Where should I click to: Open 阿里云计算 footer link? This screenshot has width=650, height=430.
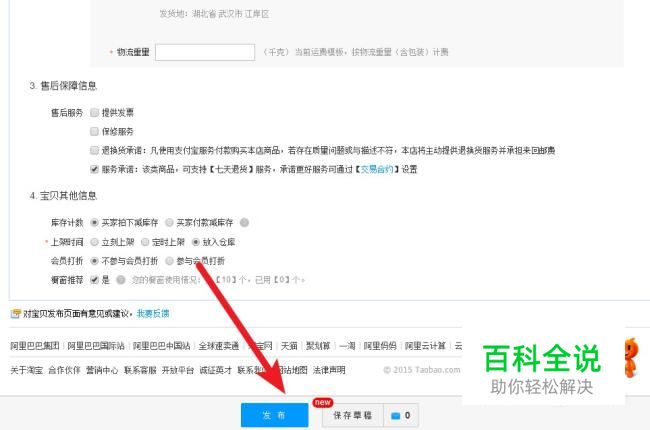(x=425, y=345)
